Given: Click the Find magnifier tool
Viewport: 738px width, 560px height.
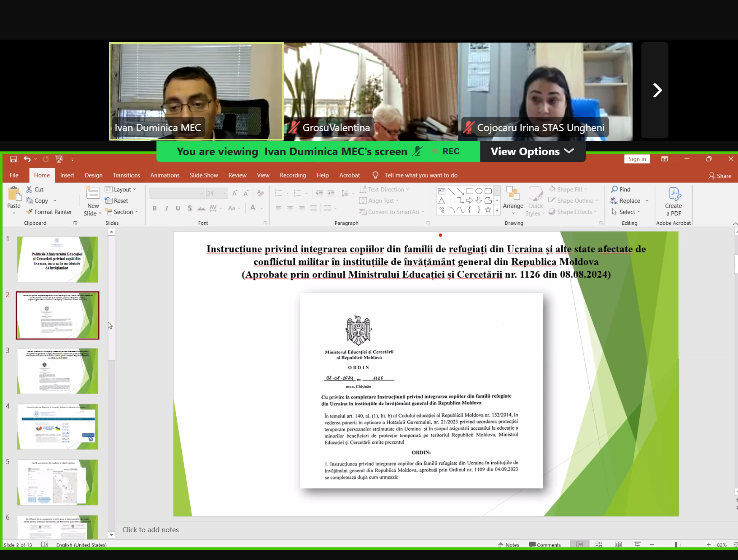Looking at the screenshot, I should coord(621,189).
